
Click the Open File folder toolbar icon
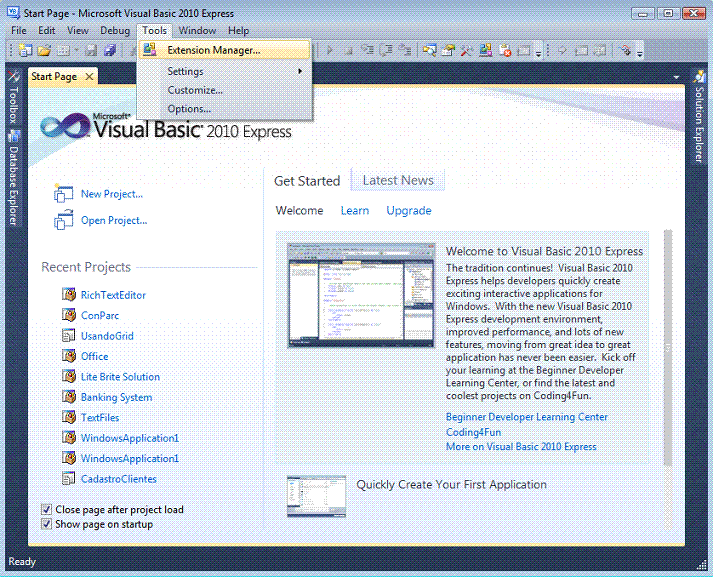tap(44, 50)
